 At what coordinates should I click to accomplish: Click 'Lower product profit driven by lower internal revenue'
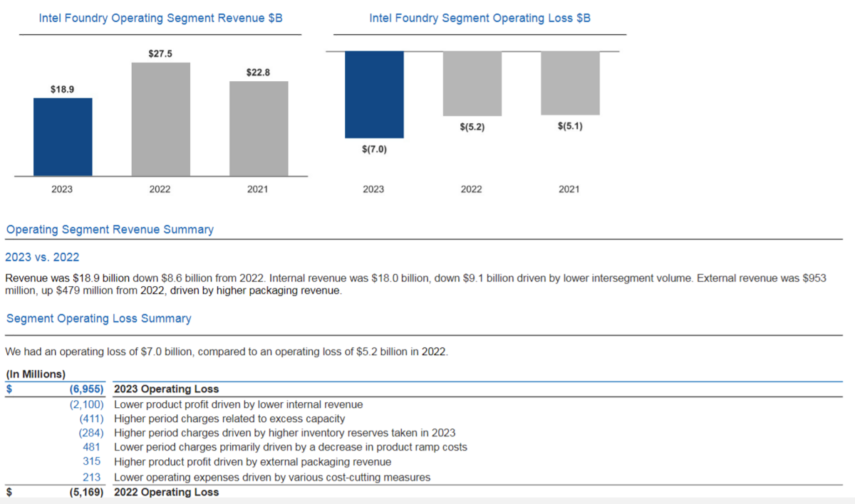click(x=238, y=404)
